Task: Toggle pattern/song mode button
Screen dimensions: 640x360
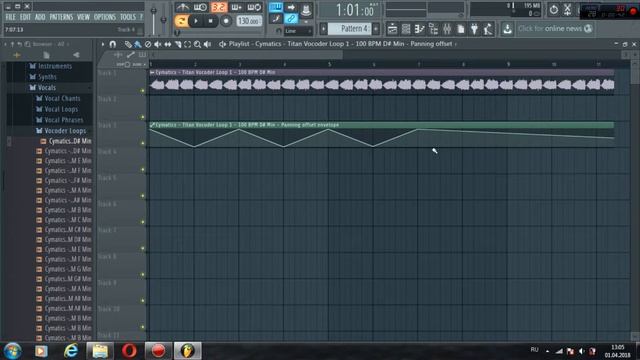Action: (x=181, y=21)
